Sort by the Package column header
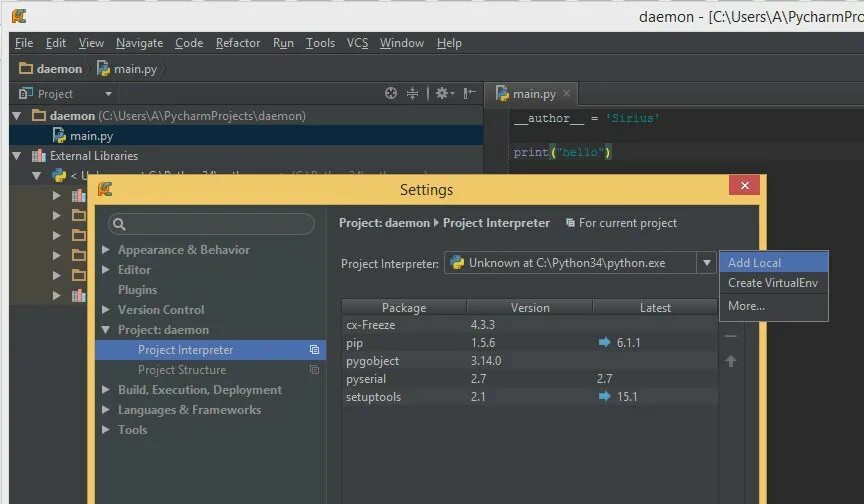The width and height of the screenshot is (864, 504). tap(404, 307)
